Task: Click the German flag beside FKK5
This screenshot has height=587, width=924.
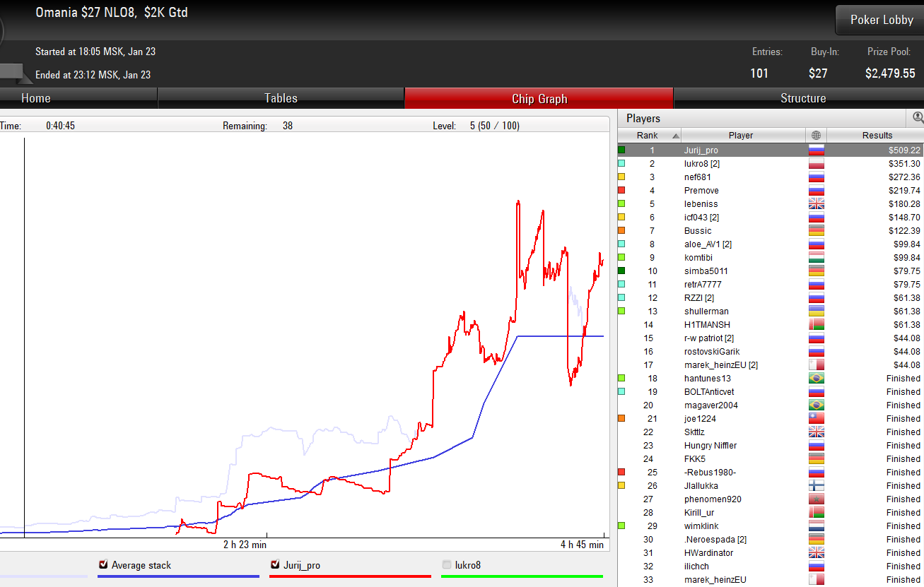Action: pos(817,458)
